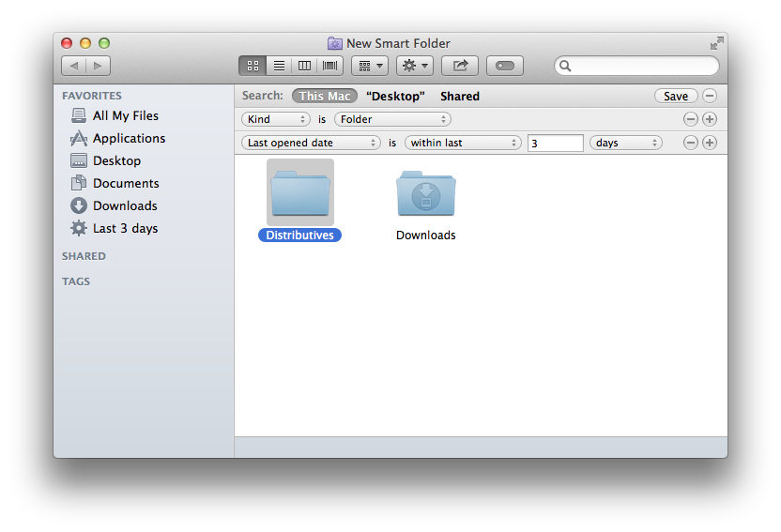Open the within last dropdown

coord(463,143)
